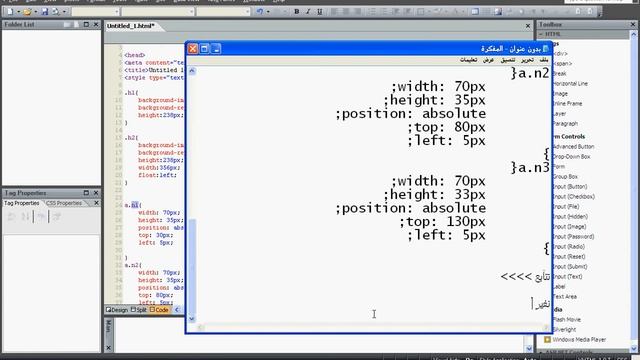Click the Open folder icon in the toolbar
Viewport: 640px width, 360px height.
pyautogui.click(x=27, y=11)
